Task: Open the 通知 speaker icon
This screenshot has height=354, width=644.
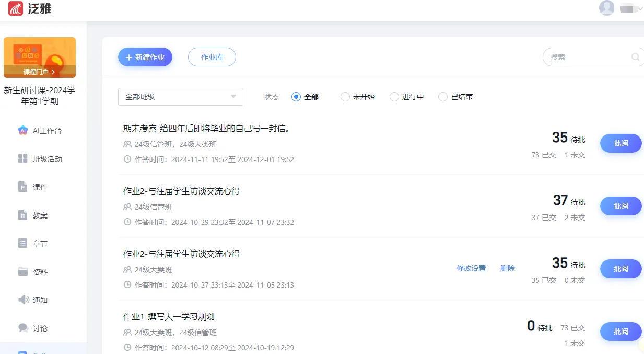Action: (24, 300)
